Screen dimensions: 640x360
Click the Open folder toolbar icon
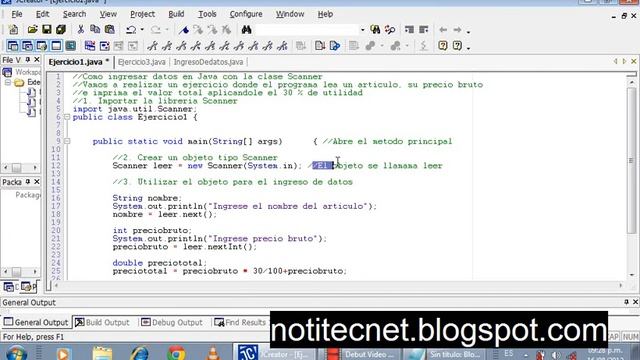point(32,29)
